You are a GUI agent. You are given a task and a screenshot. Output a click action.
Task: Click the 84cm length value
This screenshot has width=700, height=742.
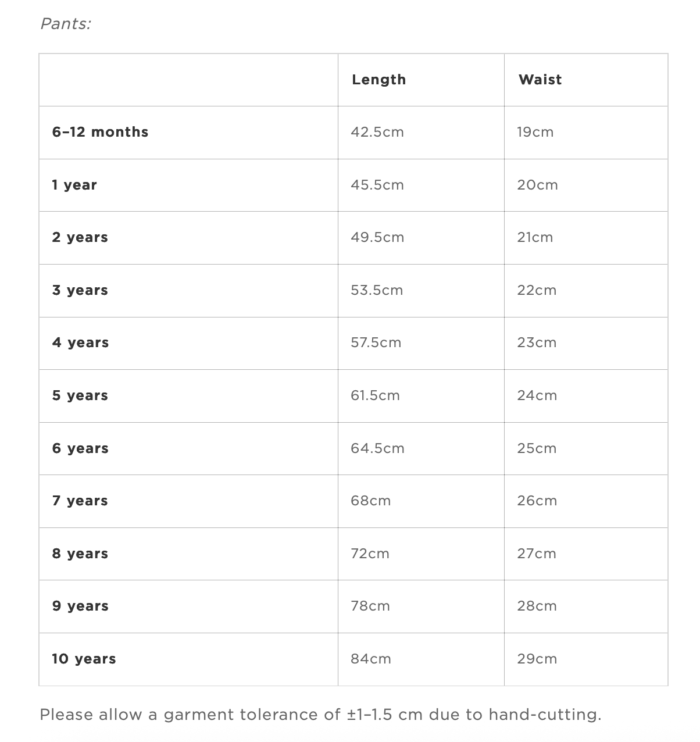(x=370, y=659)
